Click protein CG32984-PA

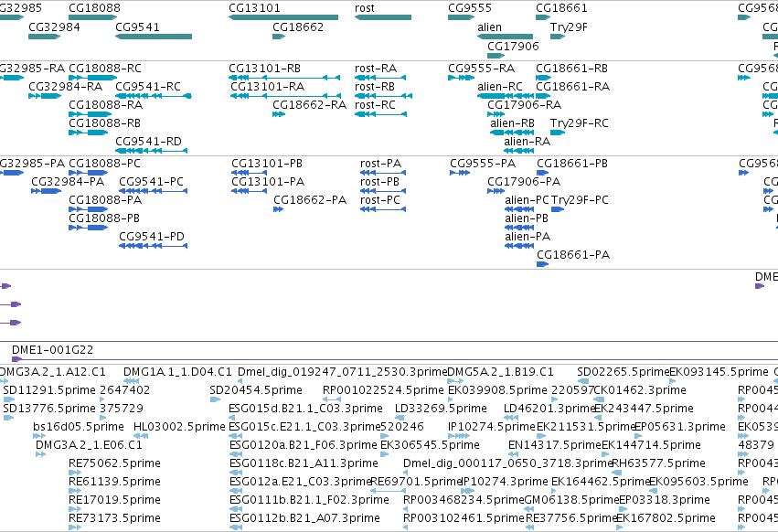coord(68,182)
